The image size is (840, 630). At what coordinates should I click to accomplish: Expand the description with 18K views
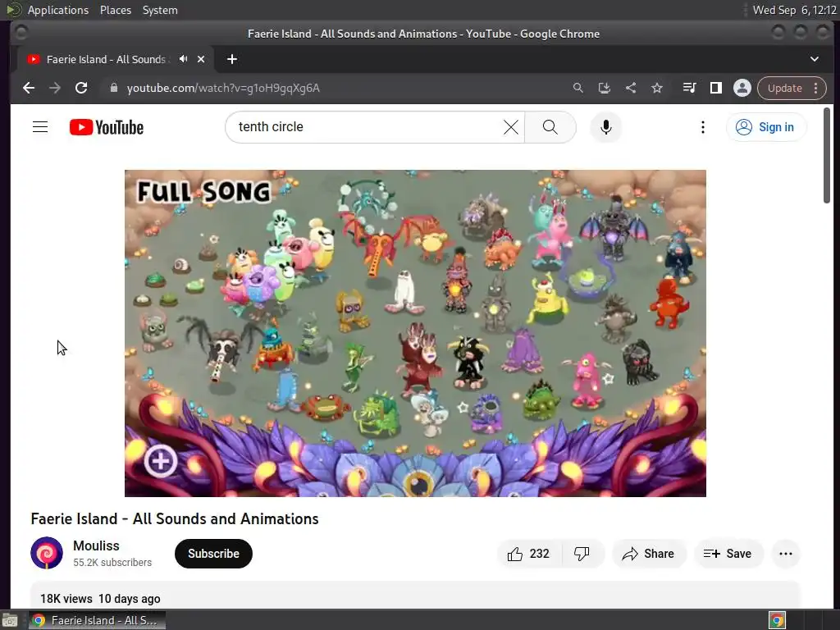click(415, 595)
